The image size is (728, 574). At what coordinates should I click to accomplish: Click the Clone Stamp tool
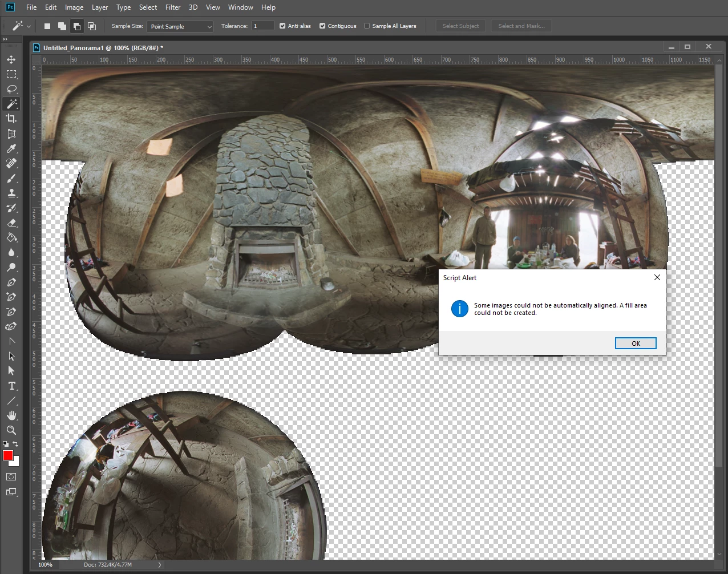point(11,193)
